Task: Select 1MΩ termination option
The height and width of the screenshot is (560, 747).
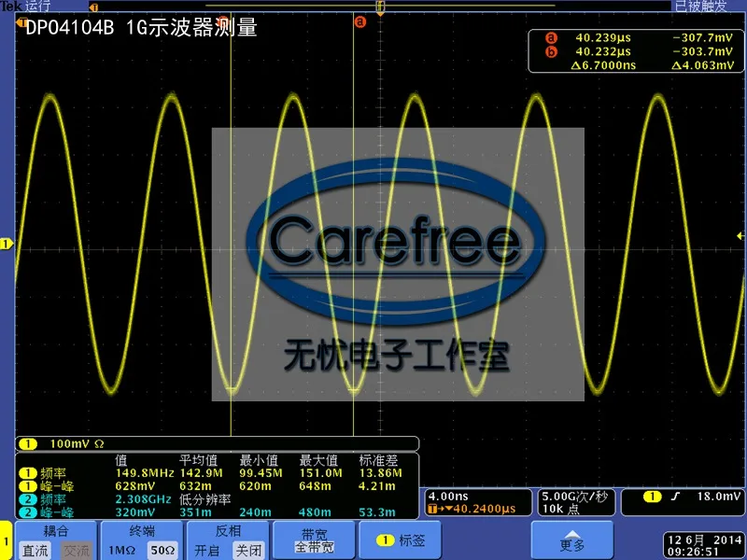Action: point(122,551)
